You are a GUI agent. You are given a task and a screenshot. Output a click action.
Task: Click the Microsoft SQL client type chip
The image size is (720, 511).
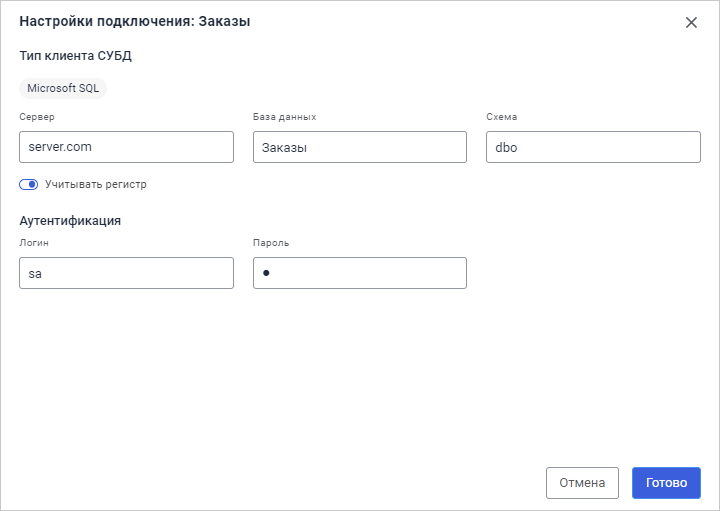(63, 88)
